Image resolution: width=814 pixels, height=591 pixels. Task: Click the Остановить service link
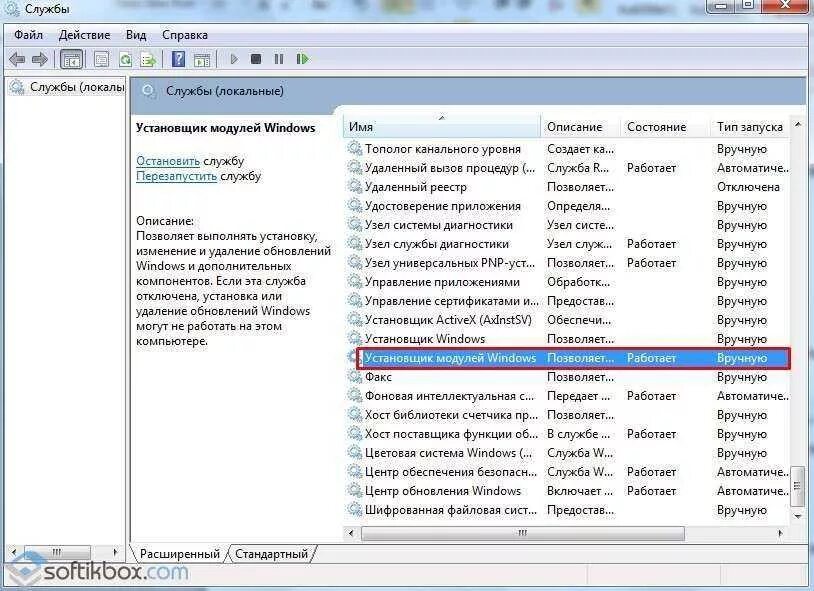click(x=168, y=161)
